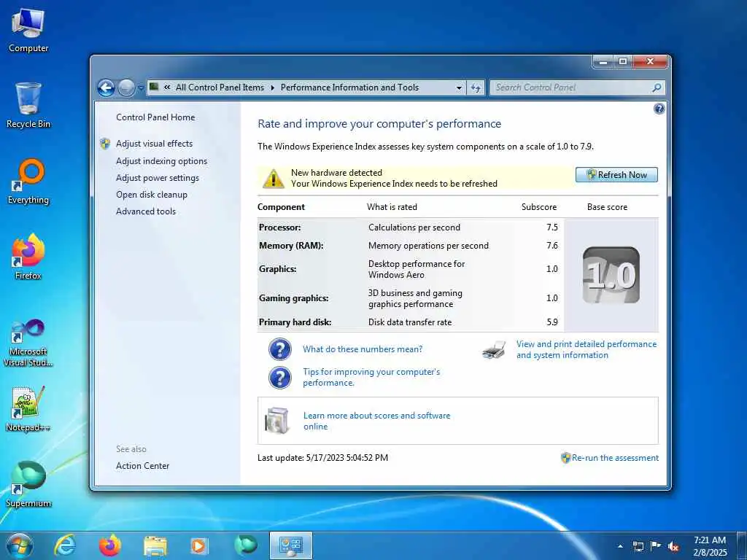
Task: Click the Control Panel taskbar button
Action: coord(290,545)
